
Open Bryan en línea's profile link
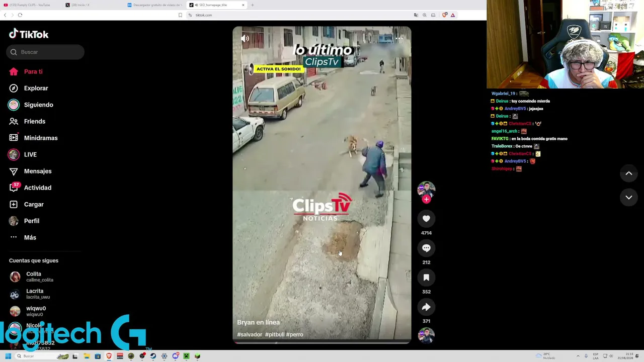tap(258, 322)
